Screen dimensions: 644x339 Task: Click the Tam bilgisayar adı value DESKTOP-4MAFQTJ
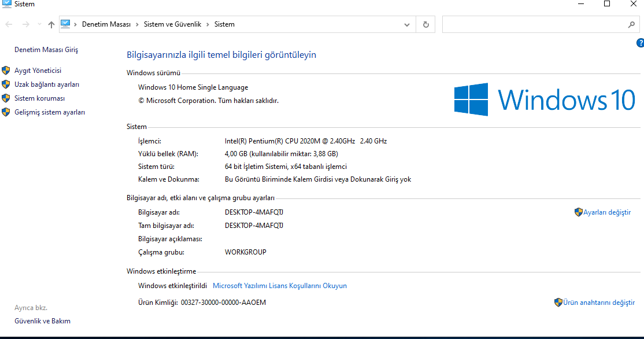point(254,226)
